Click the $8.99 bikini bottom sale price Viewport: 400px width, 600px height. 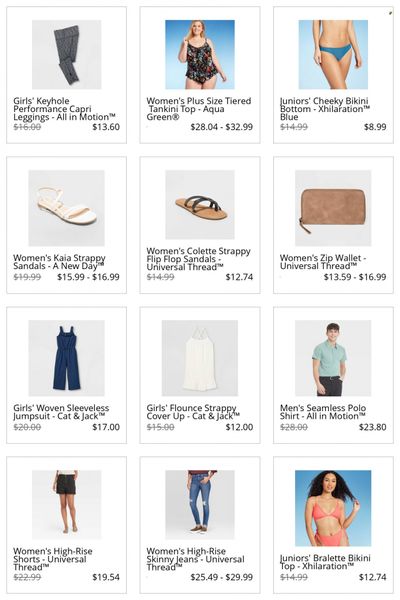point(375,127)
